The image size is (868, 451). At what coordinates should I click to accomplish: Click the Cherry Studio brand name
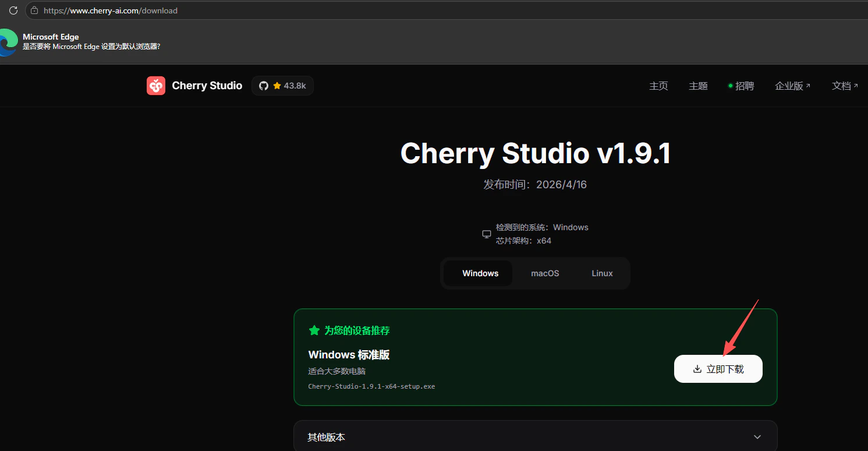click(x=207, y=86)
